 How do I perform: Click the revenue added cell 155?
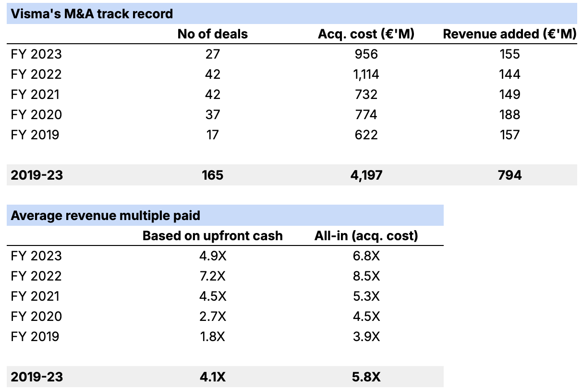pyautogui.click(x=509, y=54)
